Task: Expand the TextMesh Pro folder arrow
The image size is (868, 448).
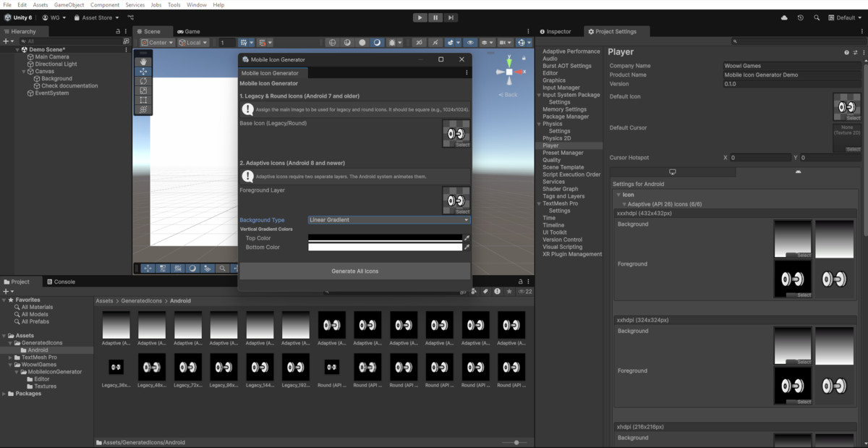Action: [10, 358]
